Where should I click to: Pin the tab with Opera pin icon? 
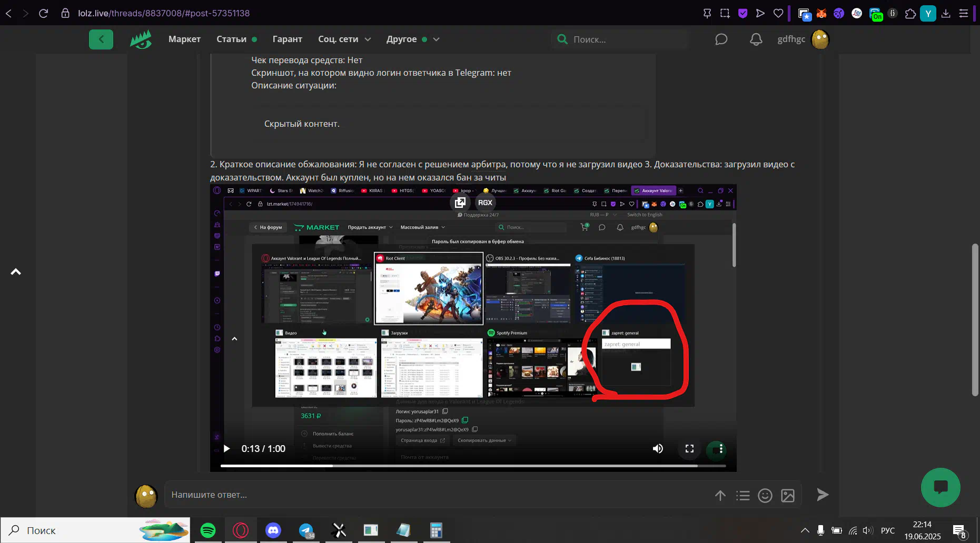point(707,13)
